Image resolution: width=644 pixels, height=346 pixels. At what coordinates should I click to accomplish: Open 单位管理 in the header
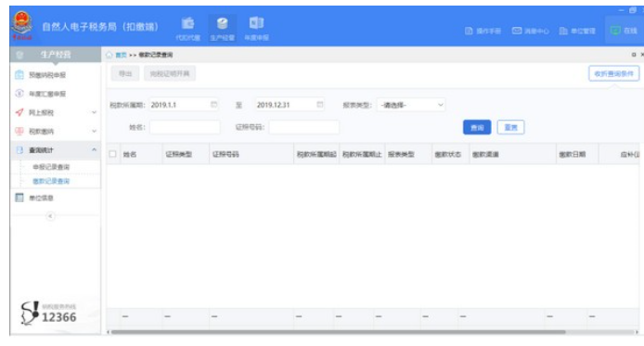577,31
